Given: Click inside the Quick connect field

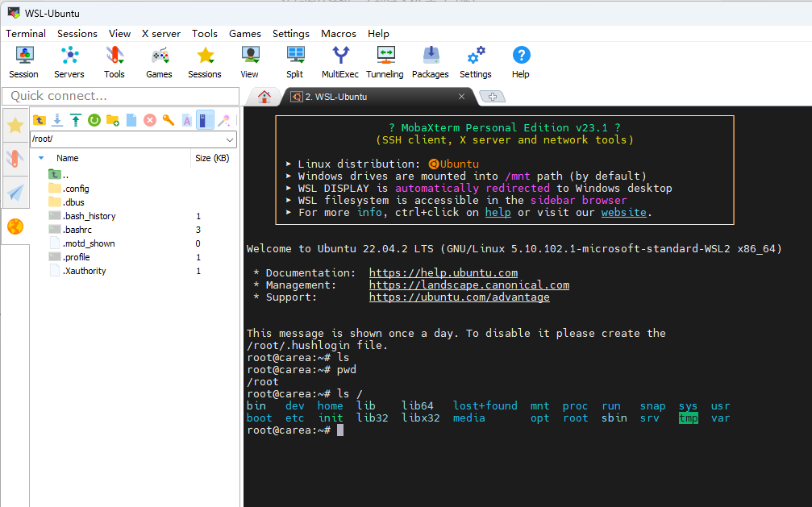Looking at the screenshot, I should (121, 95).
